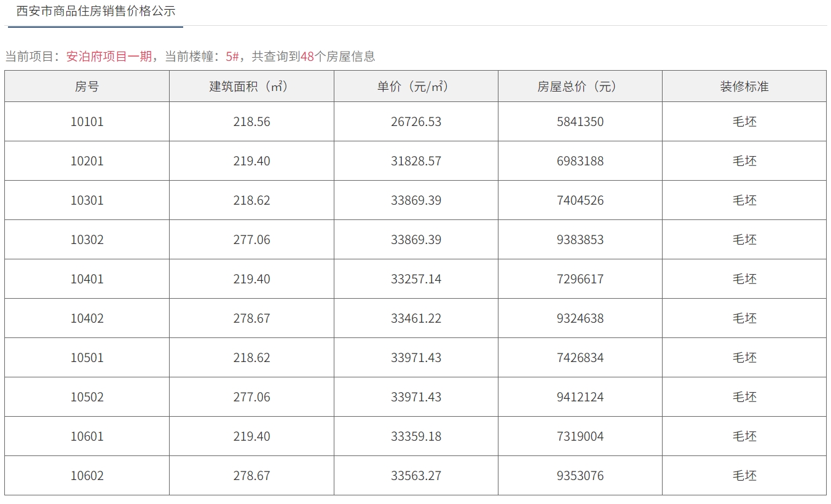Click unit price 33563.27 cell
Viewport: 831px width, 504px height.
click(x=416, y=476)
